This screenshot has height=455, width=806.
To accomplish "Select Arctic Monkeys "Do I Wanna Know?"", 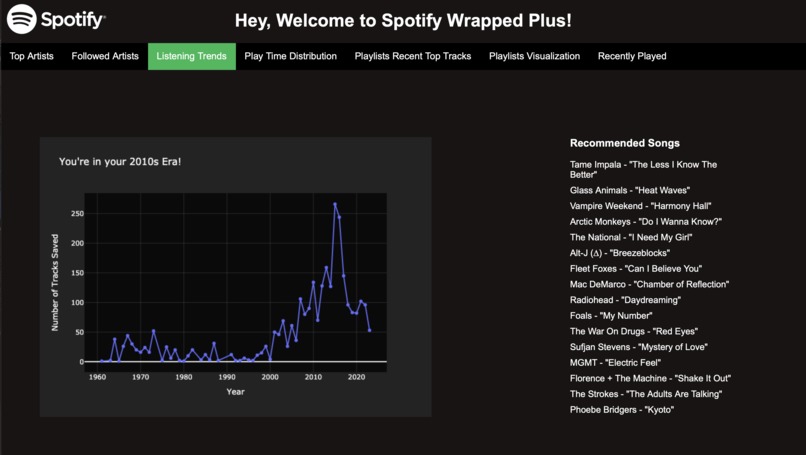I will [646, 222].
